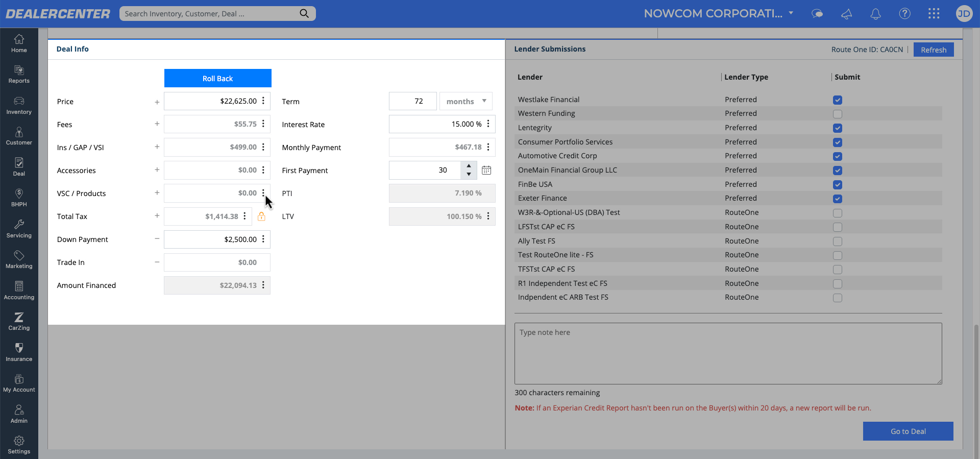The image size is (980, 459).
Task: Increase First Payment days with up arrow
Action: click(x=469, y=166)
